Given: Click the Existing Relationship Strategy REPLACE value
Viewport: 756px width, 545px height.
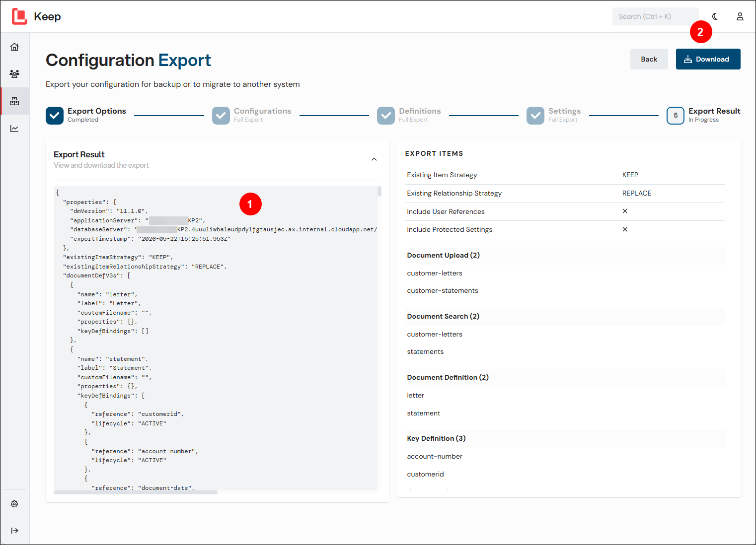Looking at the screenshot, I should (x=637, y=193).
